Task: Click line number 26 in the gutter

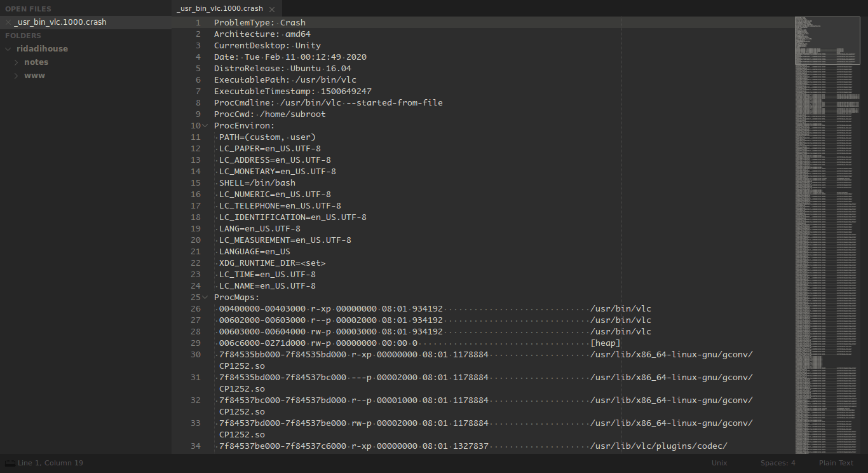Action: click(x=195, y=308)
